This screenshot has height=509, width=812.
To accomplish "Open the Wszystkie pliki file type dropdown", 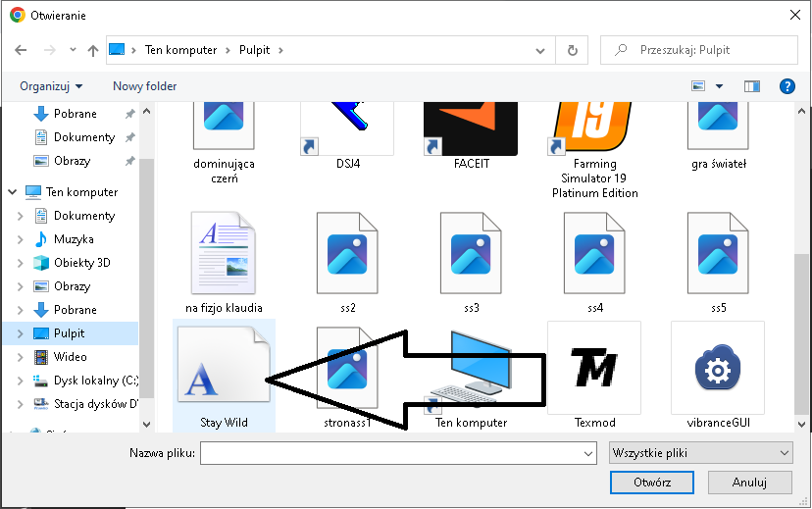I will pos(701,453).
